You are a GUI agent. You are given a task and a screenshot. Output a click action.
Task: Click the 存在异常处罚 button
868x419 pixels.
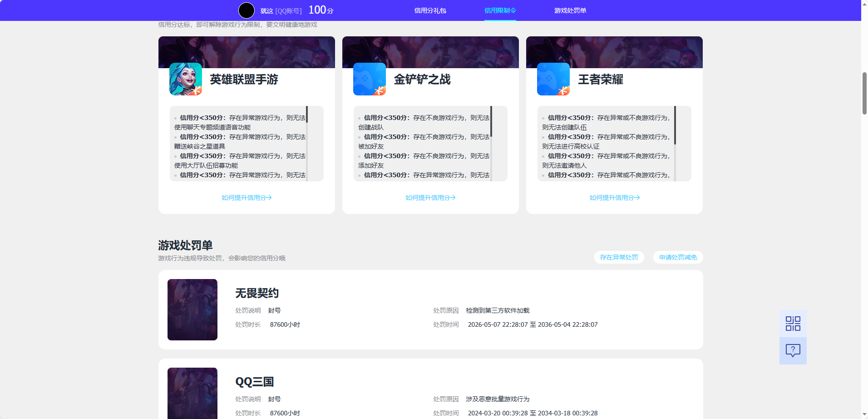coord(619,257)
